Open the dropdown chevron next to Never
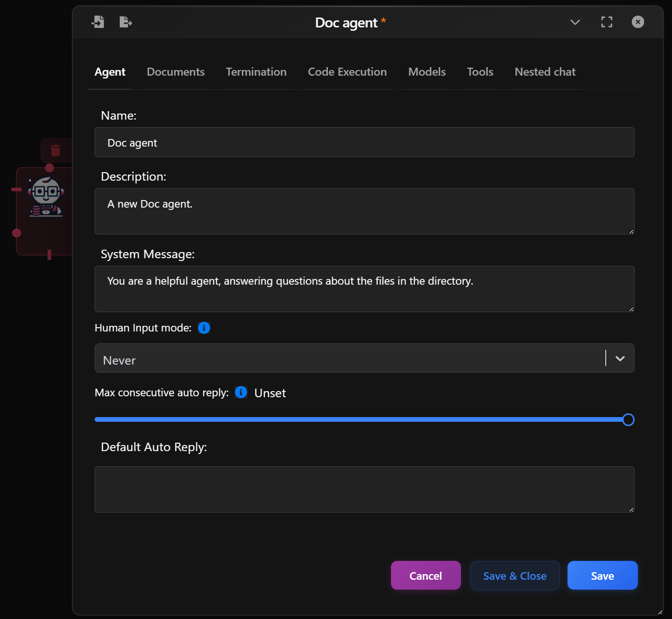672x619 pixels. [x=619, y=358]
